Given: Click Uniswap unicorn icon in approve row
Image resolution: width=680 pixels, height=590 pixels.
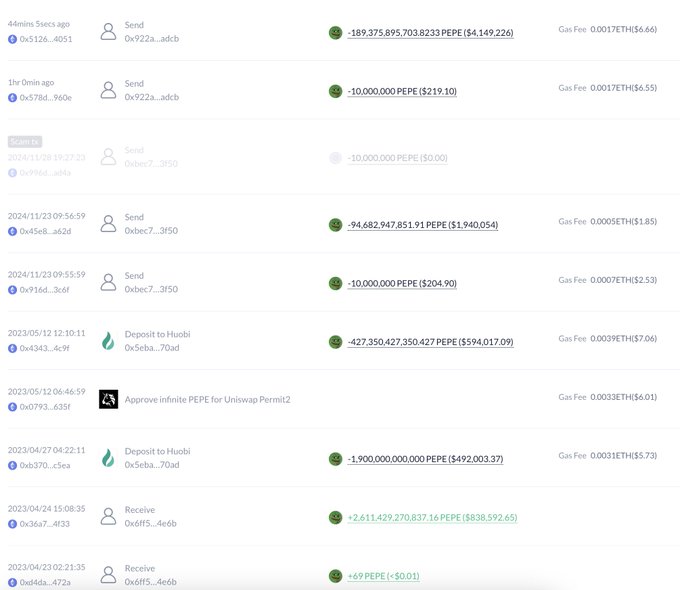Looking at the screenshot, I should [108, 399].
